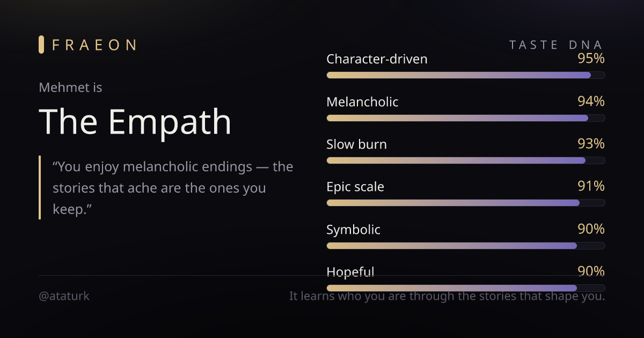This screenshot has width=644, height=338.
Task: Click the TASTE DNA heading
Action: [556, 45]
